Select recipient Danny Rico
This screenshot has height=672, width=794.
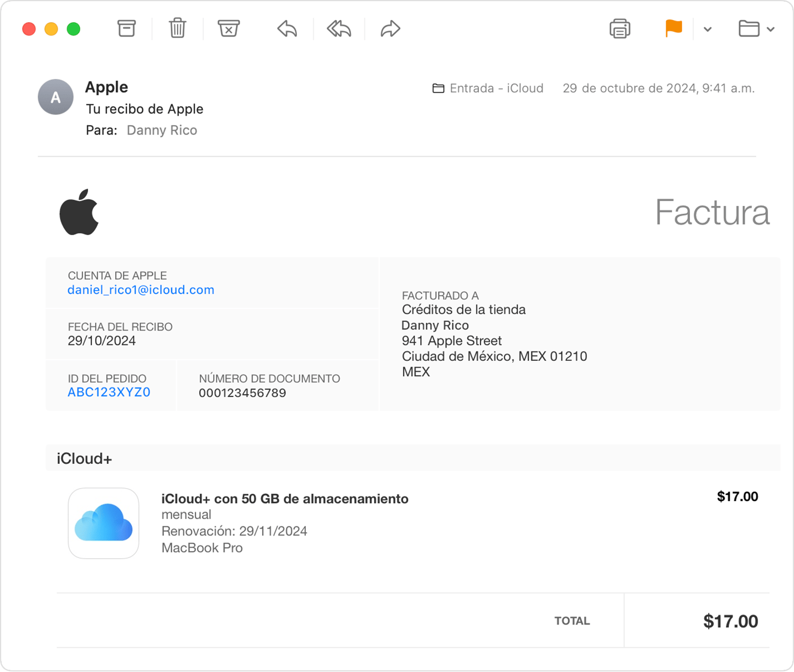(x=162, y=130)
